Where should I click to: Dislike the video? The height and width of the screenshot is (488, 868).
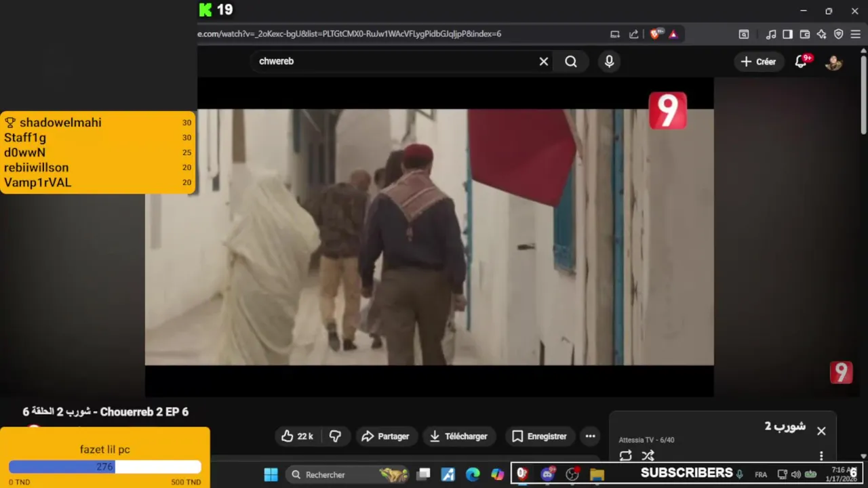[335, 436]
